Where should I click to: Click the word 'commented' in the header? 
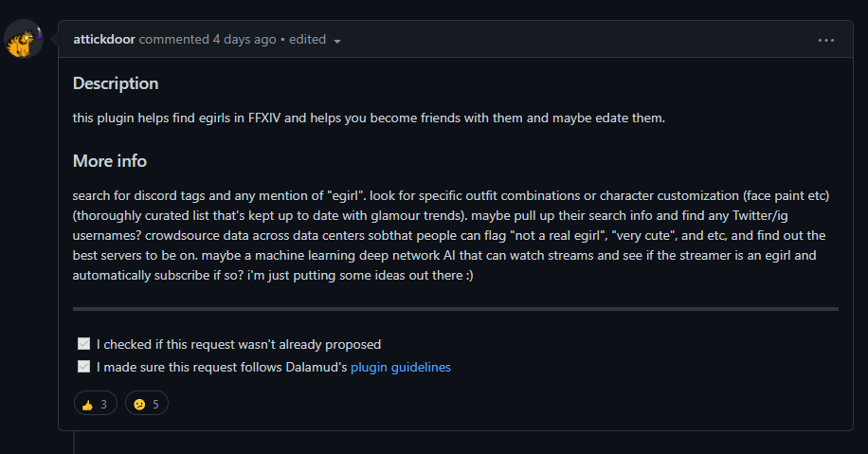pyautogui.click(x=173, y=40)
